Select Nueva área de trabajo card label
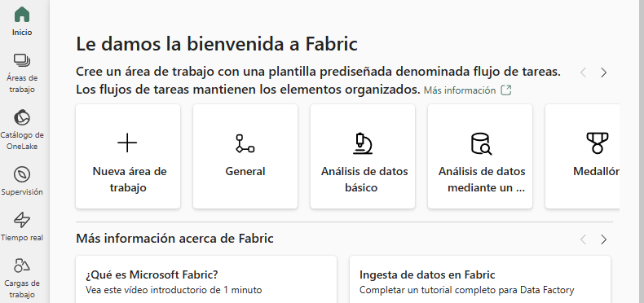Viewport: 644px width, 303px height. pyautogui.click(x=130, y=179)
